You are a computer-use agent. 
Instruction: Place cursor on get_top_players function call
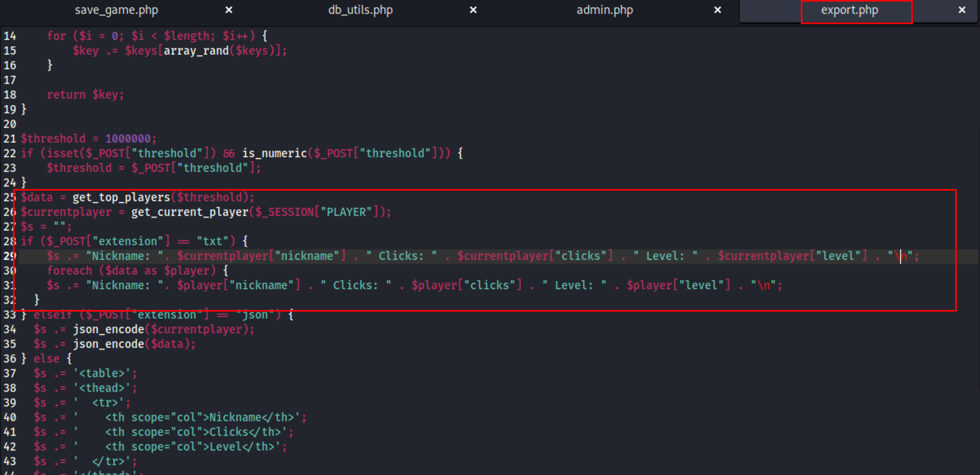(121, 198)
